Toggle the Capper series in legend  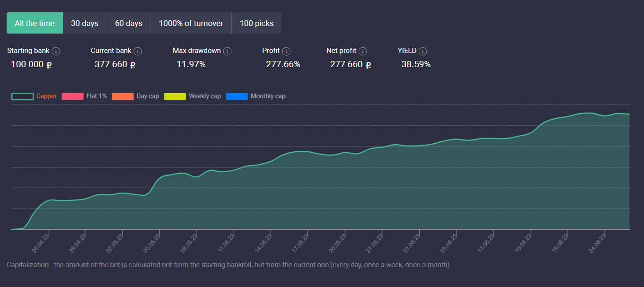point(46,96)
